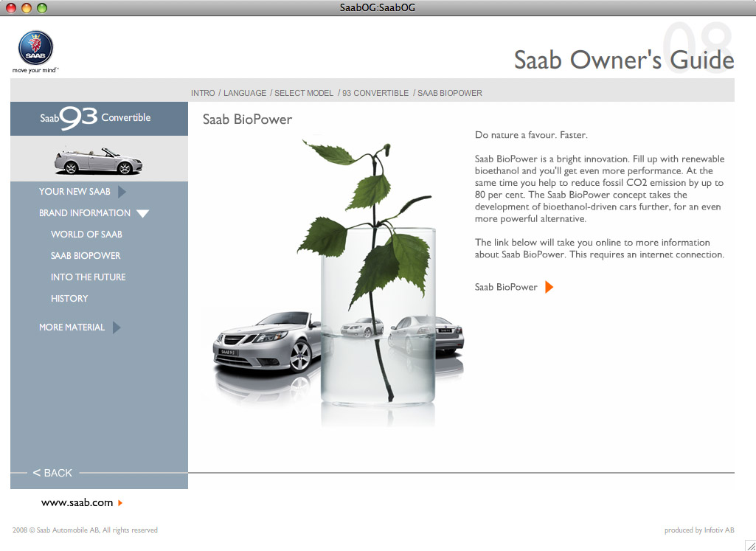Viewport: 756px width, 551px height.
Task: Click SAAB BIOPOWER in the breadcrumb
Action: (450, 93)
